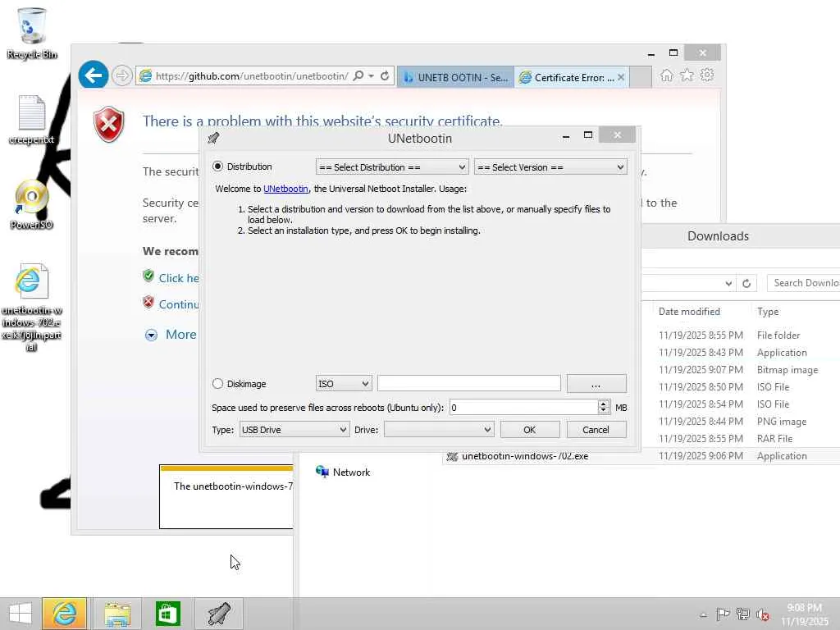The height and width of the screenshot is (630, 840).
Task: Open Internet Explorer Home button
Action: 666,75
